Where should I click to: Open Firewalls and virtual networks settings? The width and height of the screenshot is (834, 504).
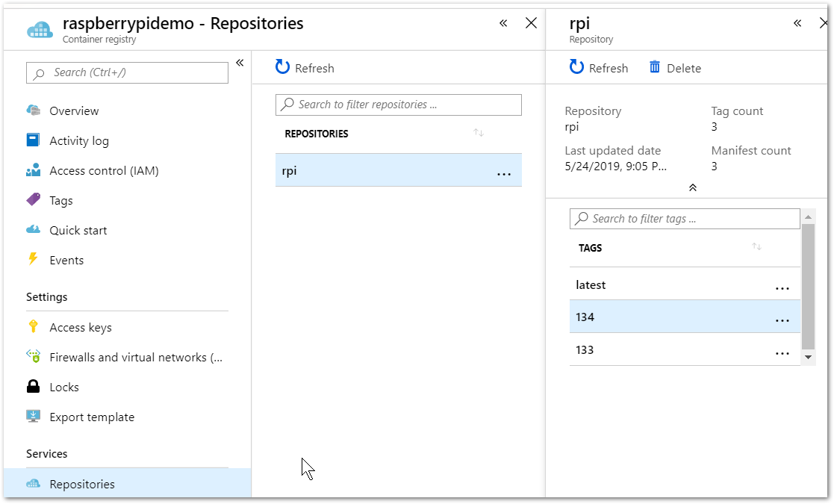click(x=124, y=357)
